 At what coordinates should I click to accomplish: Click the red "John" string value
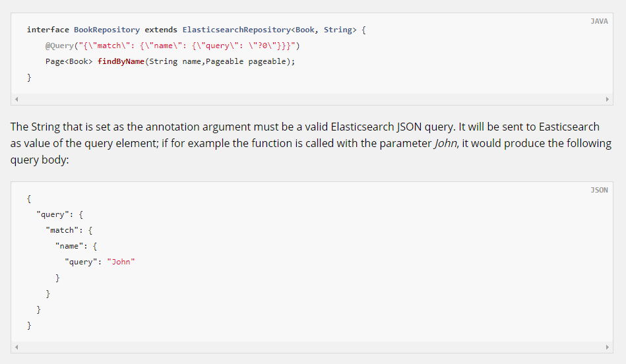click(121, 262)
